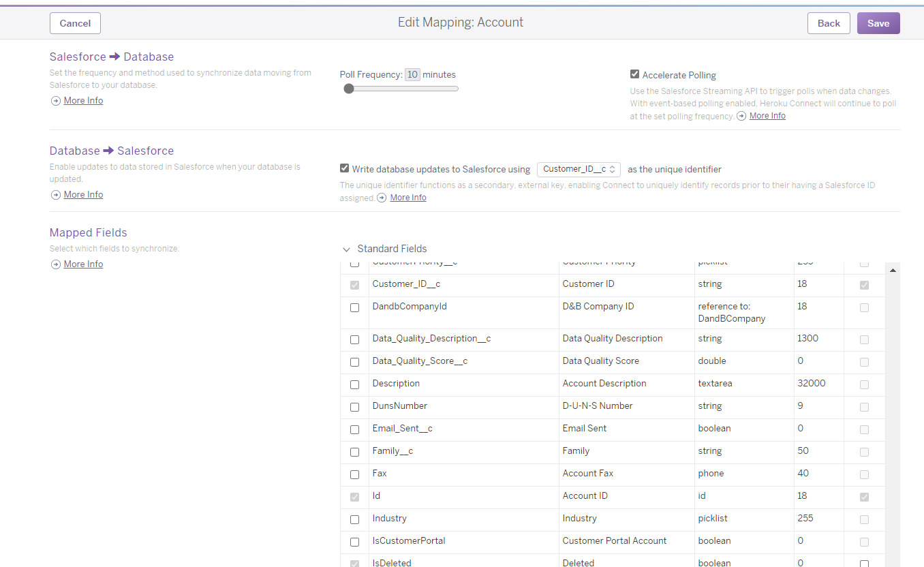Click the Poll Frequency slider handle
Image resolution: width=924 pixels, height=567 pixels.
tap(349, 89)
